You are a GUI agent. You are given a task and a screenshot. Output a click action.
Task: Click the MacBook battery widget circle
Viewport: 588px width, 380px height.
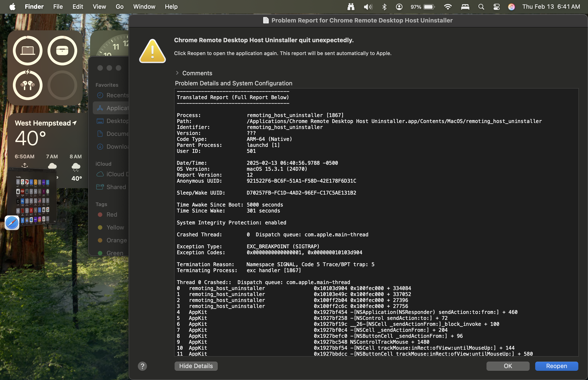[x=28, y=50]
